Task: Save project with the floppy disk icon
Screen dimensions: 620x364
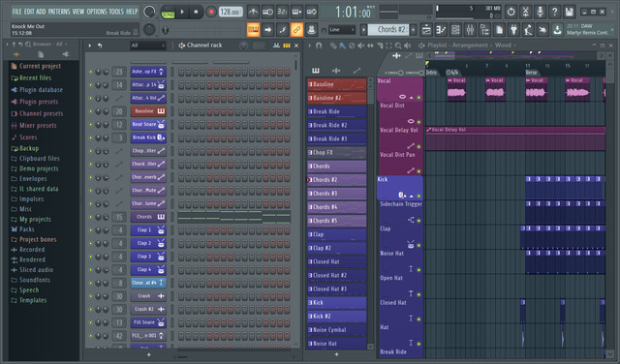Action: [x=569, y=12]
